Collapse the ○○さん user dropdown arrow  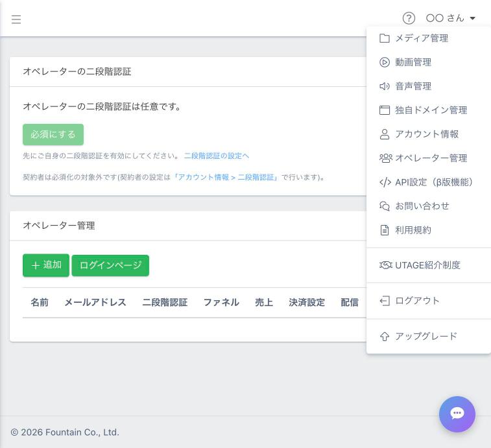pyautogui.click(x=473, y=18)
